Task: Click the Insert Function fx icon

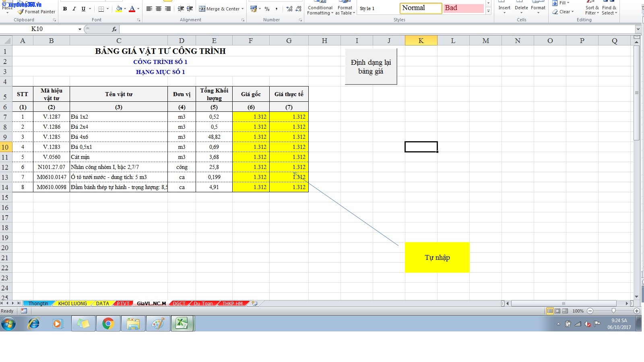Action: pos(114,29)
